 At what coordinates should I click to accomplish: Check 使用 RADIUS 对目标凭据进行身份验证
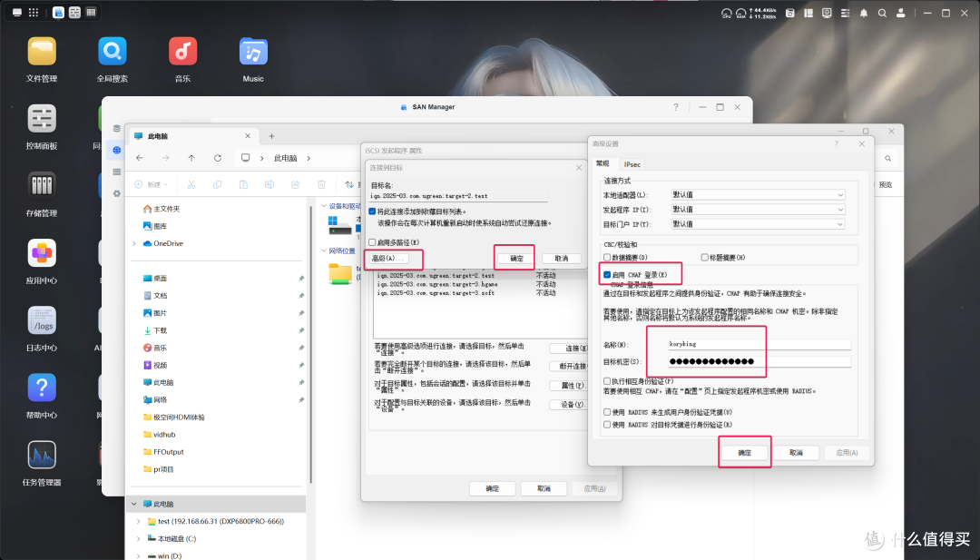pos(607,425)
